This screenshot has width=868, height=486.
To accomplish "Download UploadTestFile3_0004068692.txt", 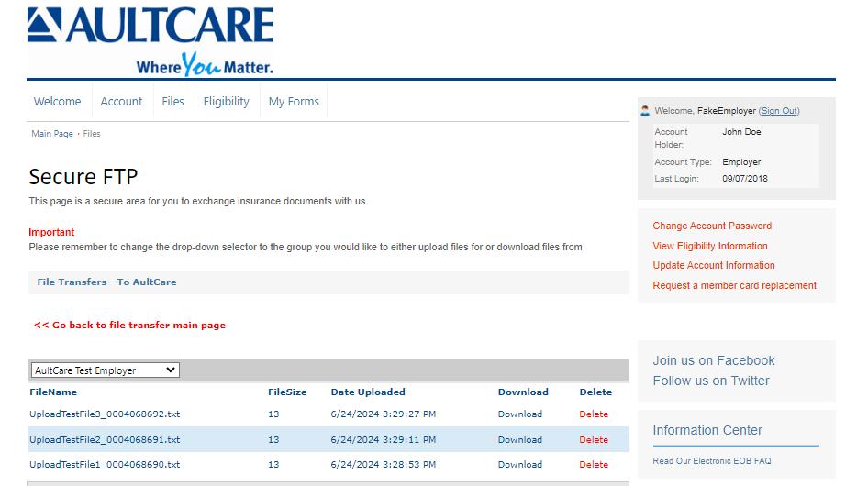I will coord(520,414).
